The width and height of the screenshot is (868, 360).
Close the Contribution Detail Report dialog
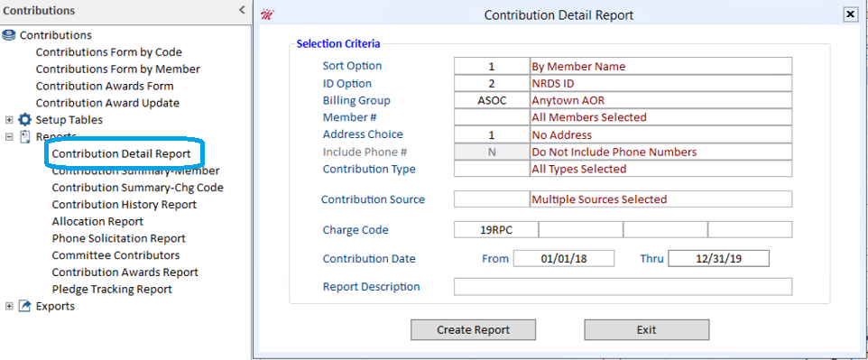(850, 15)
